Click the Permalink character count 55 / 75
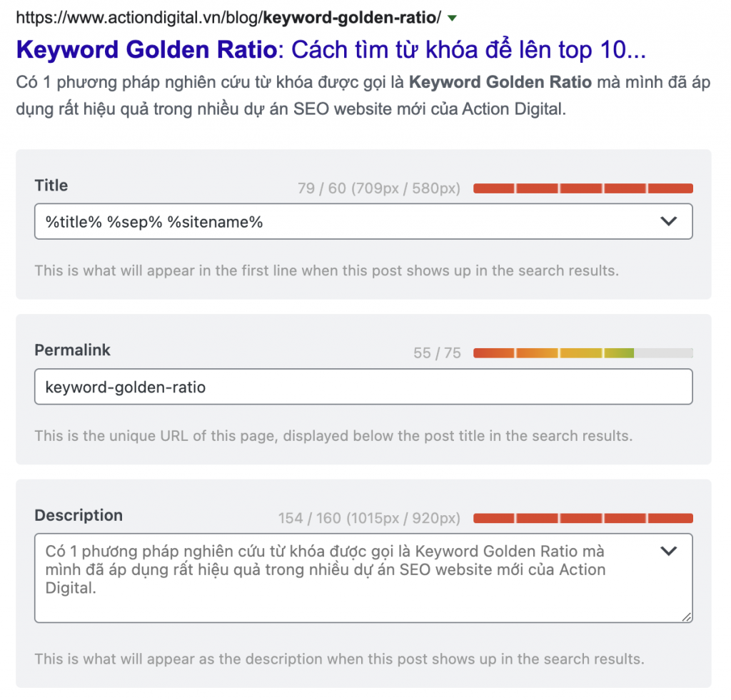This screenshot has width=731, height=700. pos(437,352)
